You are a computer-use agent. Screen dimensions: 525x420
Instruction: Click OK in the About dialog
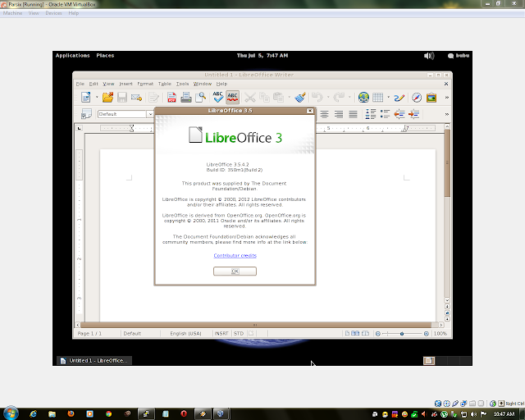point(235,272)
